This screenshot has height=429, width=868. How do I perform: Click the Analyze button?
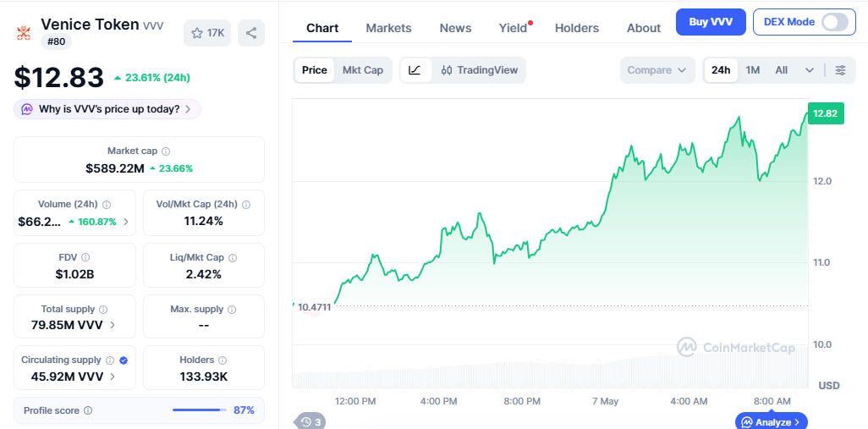point(771,421)
